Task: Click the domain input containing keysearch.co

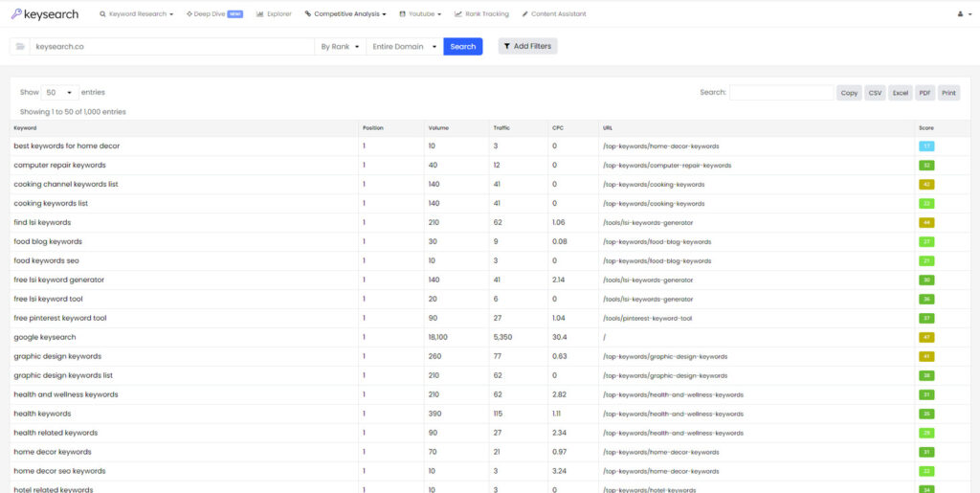Action: 172,46
